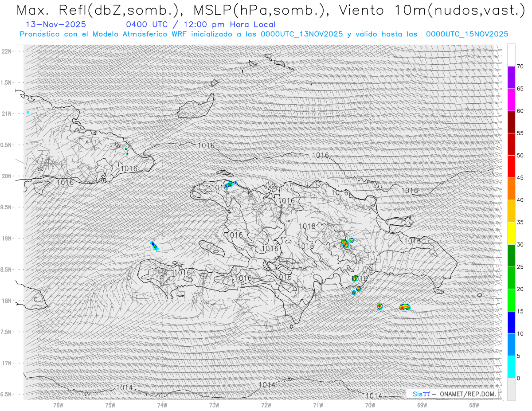532x411 pixels.
Task: Pick the gold 35–40 dBZ colorbar segment
Action: coord(511,211)
